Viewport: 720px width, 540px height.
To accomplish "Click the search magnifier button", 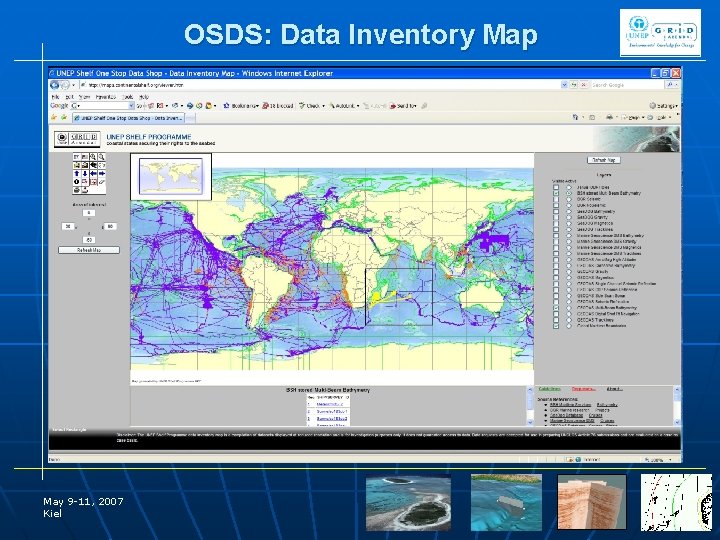I will [x=669, y=85].
